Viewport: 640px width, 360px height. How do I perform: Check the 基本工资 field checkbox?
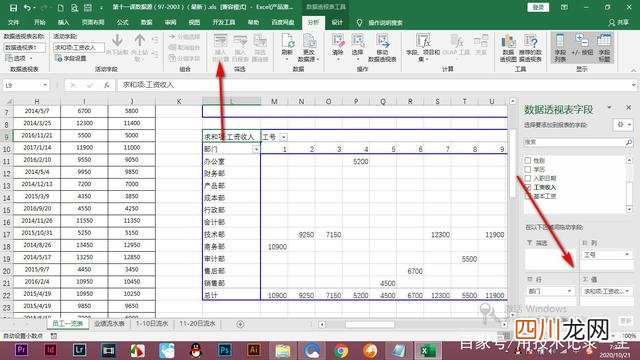click(528, 196)
